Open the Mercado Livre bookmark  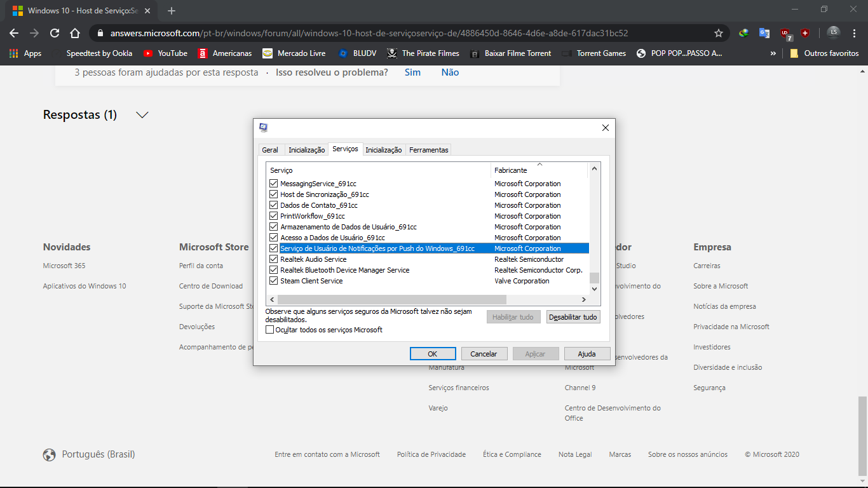[x=294, y=53]
